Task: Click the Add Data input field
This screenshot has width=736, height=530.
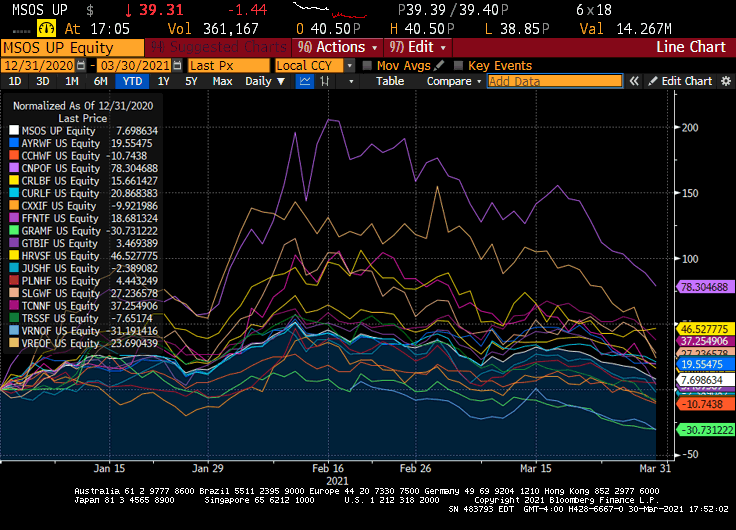Action: coord(555,81)
